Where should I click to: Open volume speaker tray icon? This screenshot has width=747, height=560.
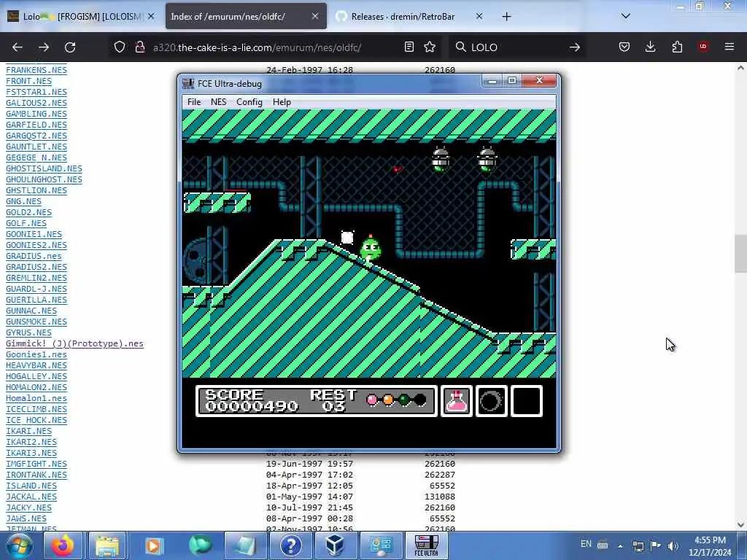click(x=673, y=545)
